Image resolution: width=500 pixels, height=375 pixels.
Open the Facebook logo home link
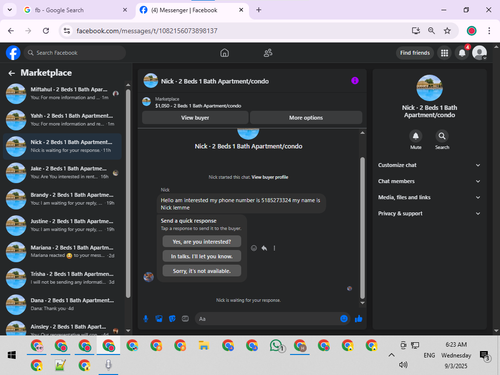coord(13,53)
